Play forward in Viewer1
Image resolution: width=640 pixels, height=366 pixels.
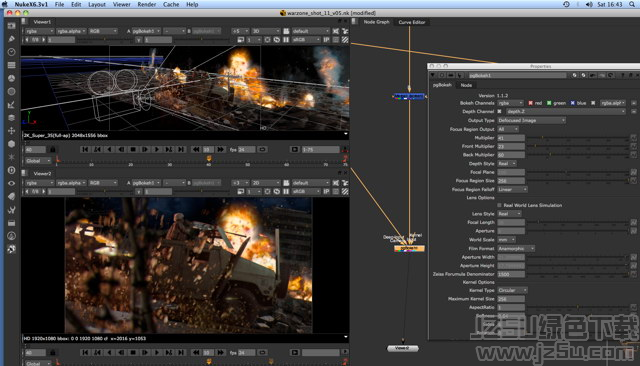click(157, 149)
